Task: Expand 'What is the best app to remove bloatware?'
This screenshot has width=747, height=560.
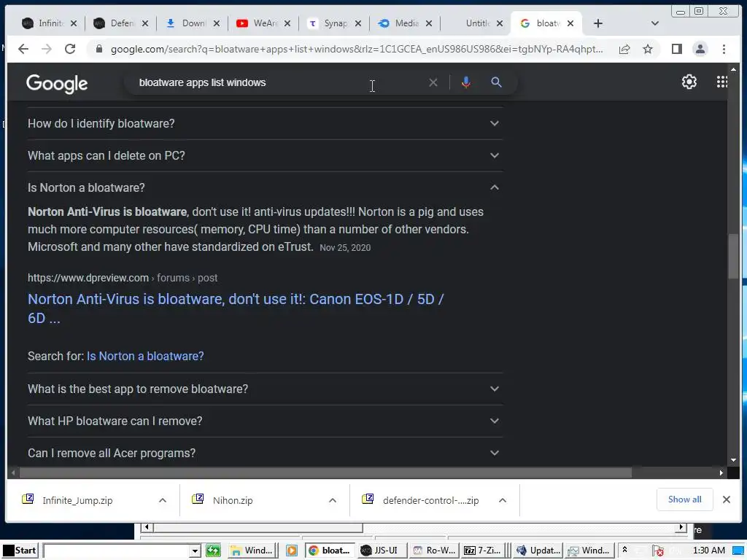Action: pos(265,389)
